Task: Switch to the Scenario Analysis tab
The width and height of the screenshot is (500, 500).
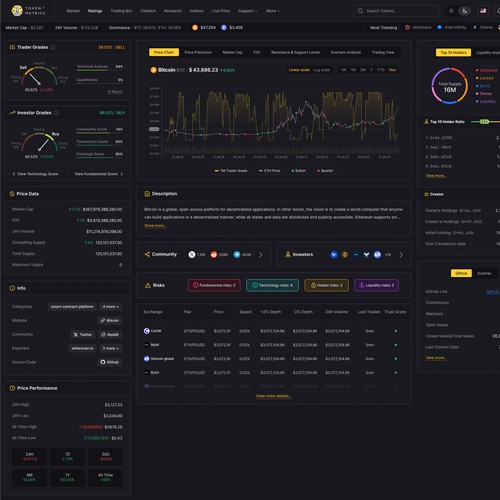Action: point(346,52)
